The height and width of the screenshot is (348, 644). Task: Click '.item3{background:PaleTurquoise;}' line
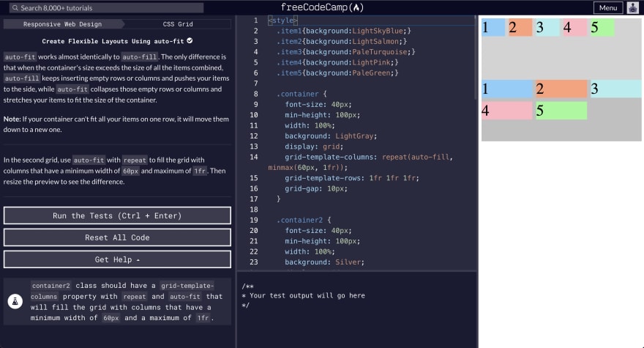tap(346, 52)
